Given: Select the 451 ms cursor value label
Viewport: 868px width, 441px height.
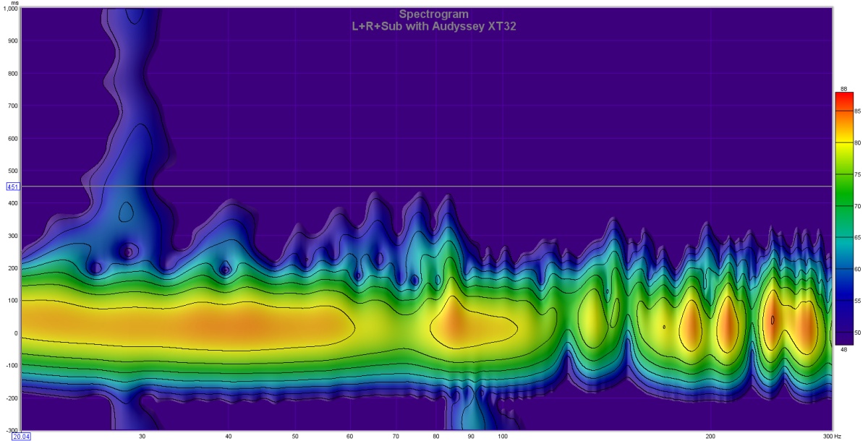Looking at the screenshot, I should [x=12, y=187].
